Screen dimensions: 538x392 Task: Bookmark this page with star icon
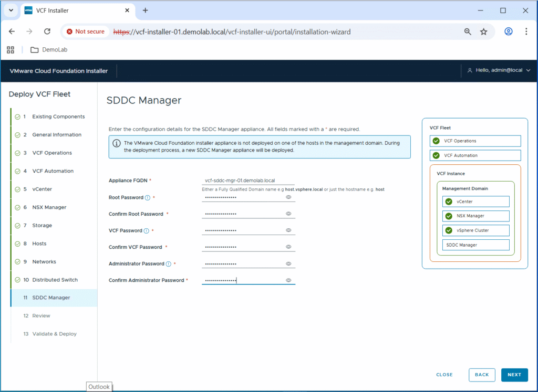point(483,31)
